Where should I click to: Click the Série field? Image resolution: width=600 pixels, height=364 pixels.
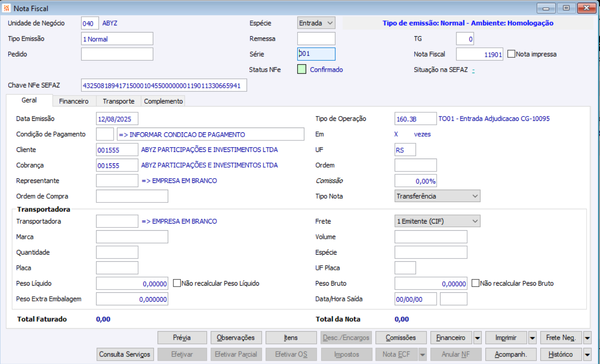(x=316, y=54)
